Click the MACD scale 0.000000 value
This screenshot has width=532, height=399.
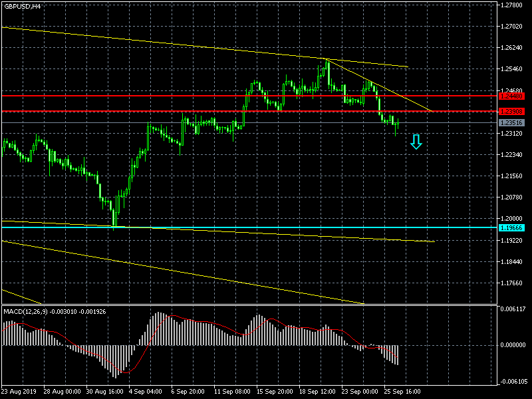coord(513,345)
